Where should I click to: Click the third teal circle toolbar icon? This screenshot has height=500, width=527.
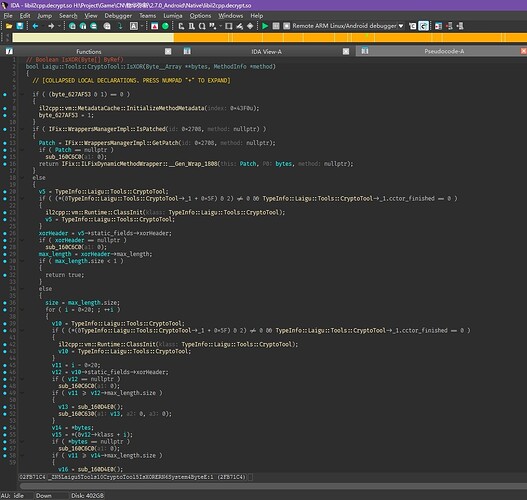94,26
